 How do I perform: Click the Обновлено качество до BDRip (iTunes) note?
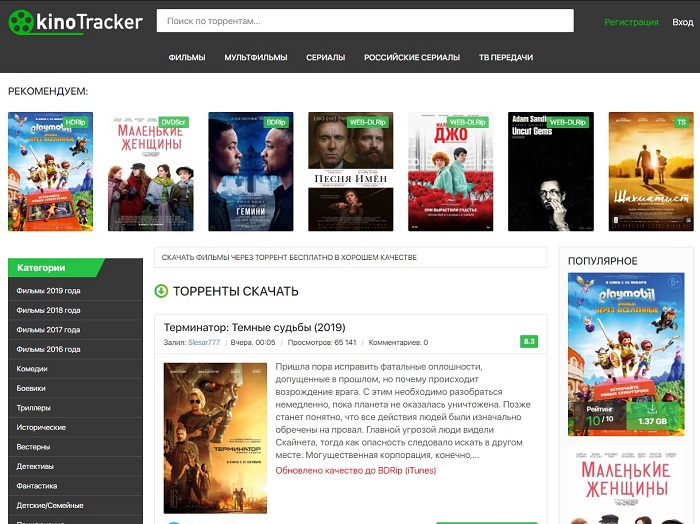tap(356, 470)
